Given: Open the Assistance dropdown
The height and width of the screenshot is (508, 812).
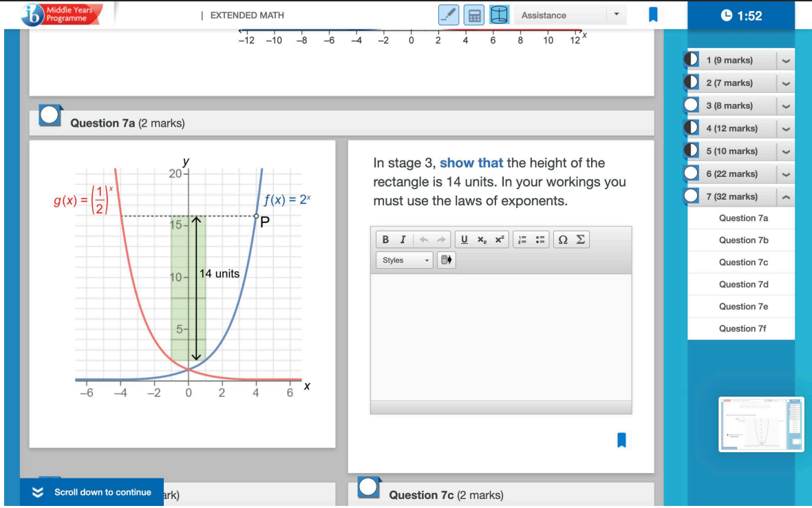Looking at the screenshot, I should [x=570, y=15].
